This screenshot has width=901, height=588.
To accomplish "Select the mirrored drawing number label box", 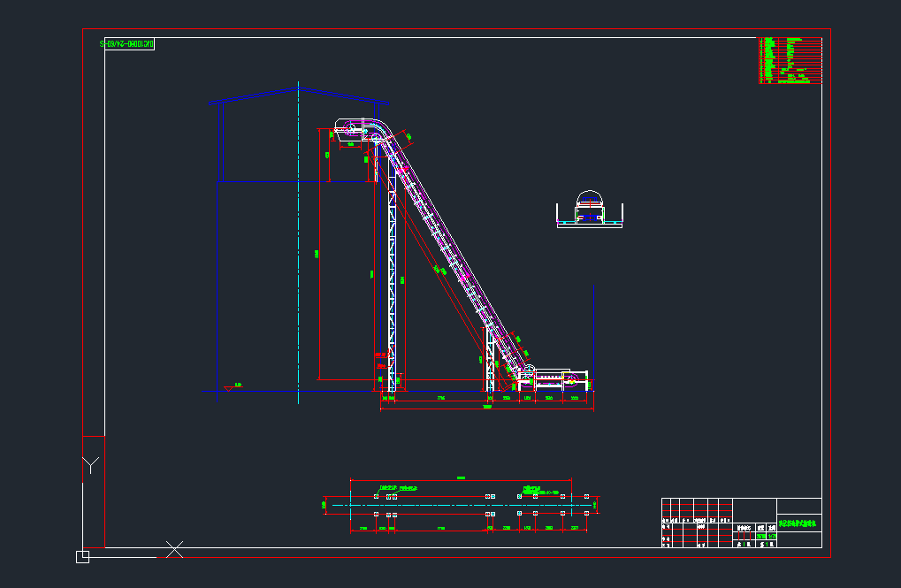I will (x=126, y=43).
